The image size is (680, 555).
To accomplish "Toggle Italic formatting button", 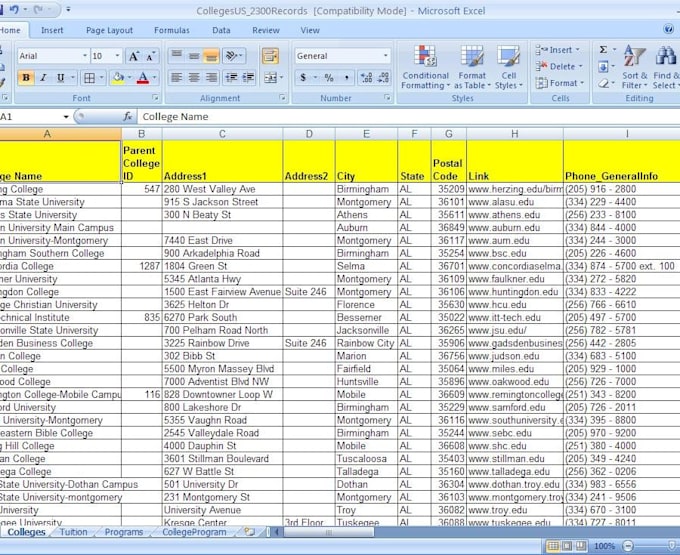I will point(43,78).
